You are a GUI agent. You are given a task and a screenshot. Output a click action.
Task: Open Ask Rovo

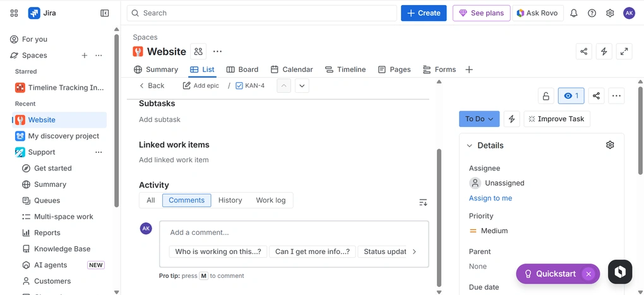tap(538, 13)
